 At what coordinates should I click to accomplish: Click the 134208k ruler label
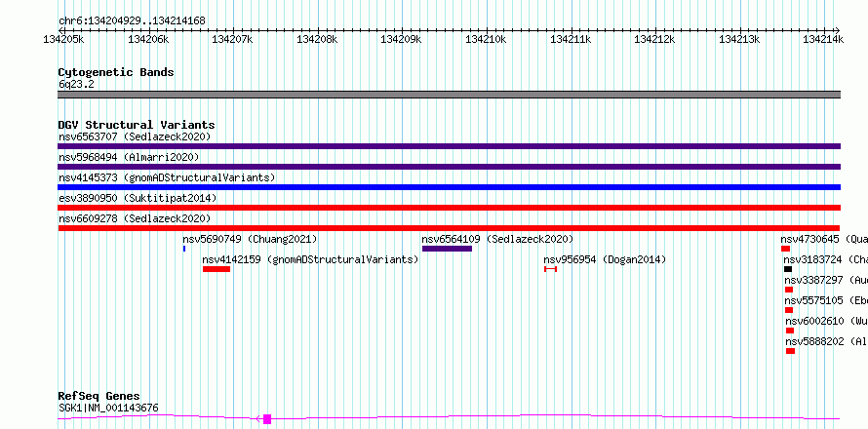pos(317,39)
